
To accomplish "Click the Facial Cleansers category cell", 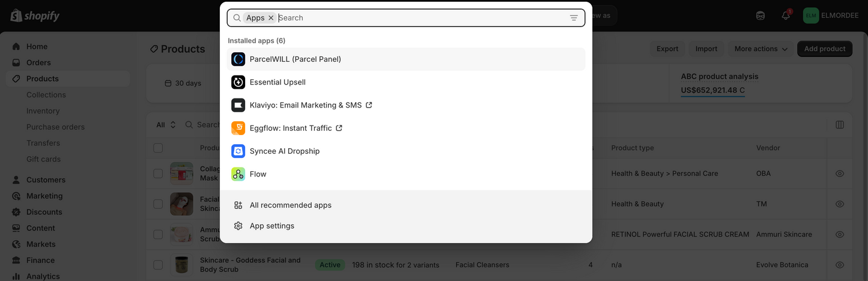I will coord(482,265).
